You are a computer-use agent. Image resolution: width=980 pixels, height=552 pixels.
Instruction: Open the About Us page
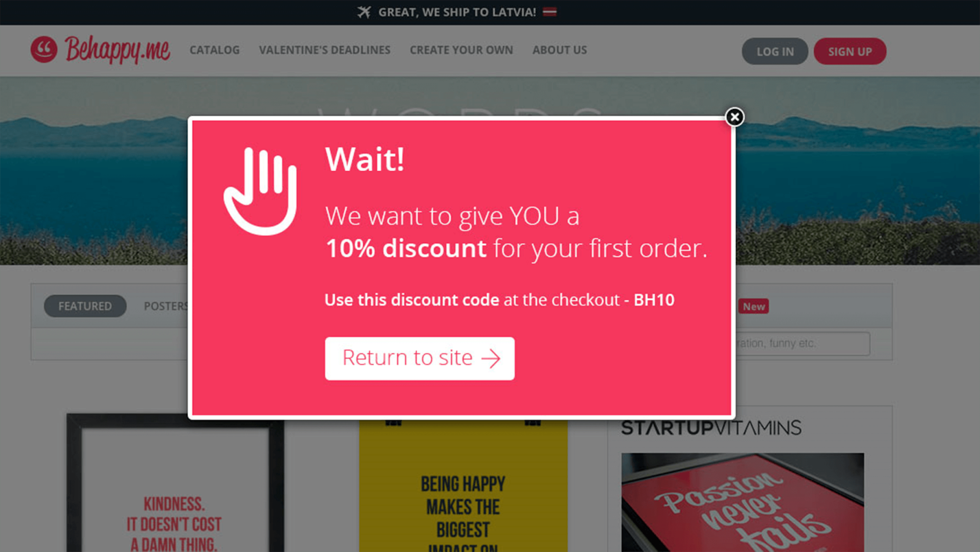[x=559, y=50]
